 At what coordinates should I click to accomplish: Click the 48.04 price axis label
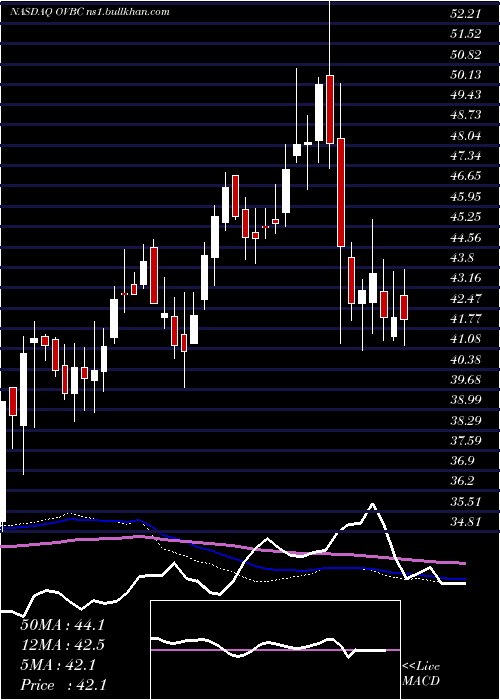pos(465,135)
